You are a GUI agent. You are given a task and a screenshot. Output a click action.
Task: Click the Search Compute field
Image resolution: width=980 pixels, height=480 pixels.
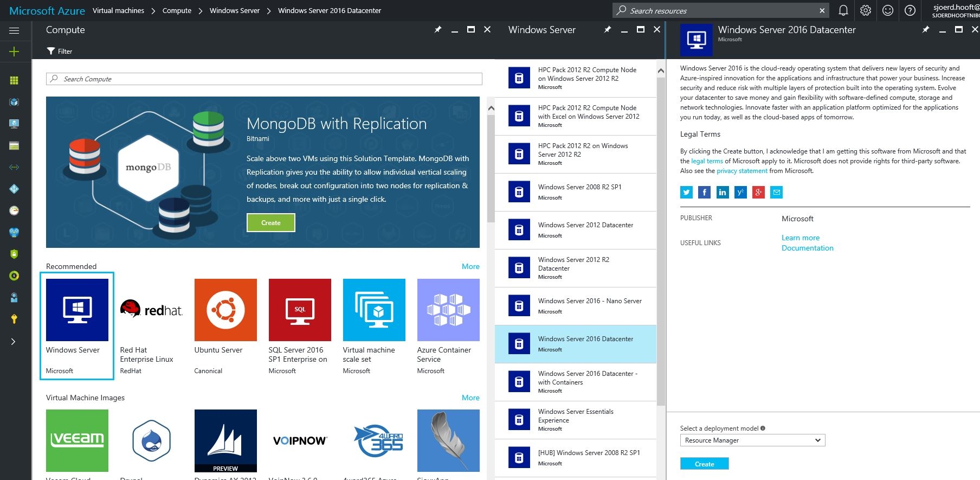pyautogui.click(x=264, y=79)
